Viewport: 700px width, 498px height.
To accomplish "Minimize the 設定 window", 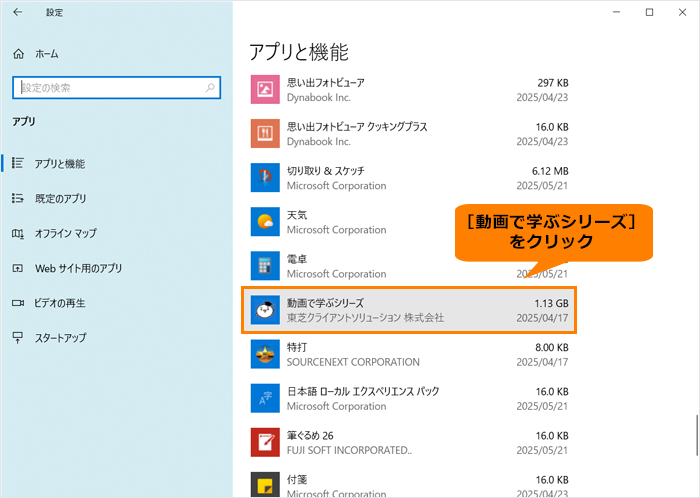I will click(617, 12).
